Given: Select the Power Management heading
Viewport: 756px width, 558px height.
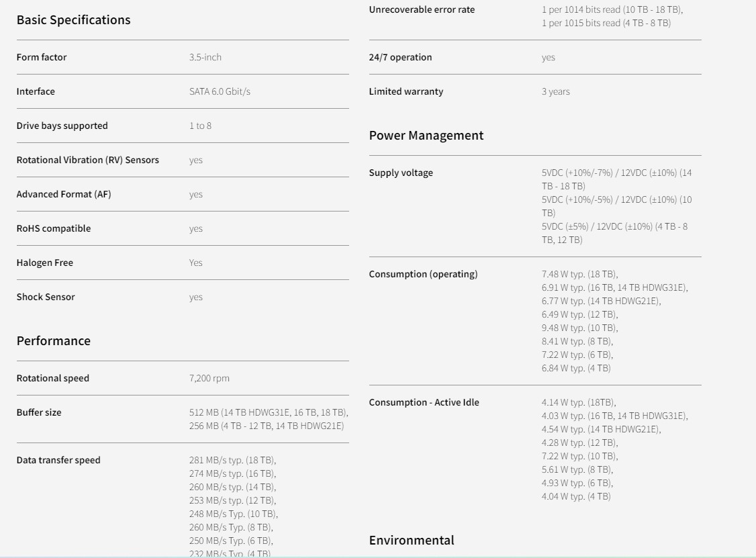Looking at the screenshot, I should tap(426, 136).
